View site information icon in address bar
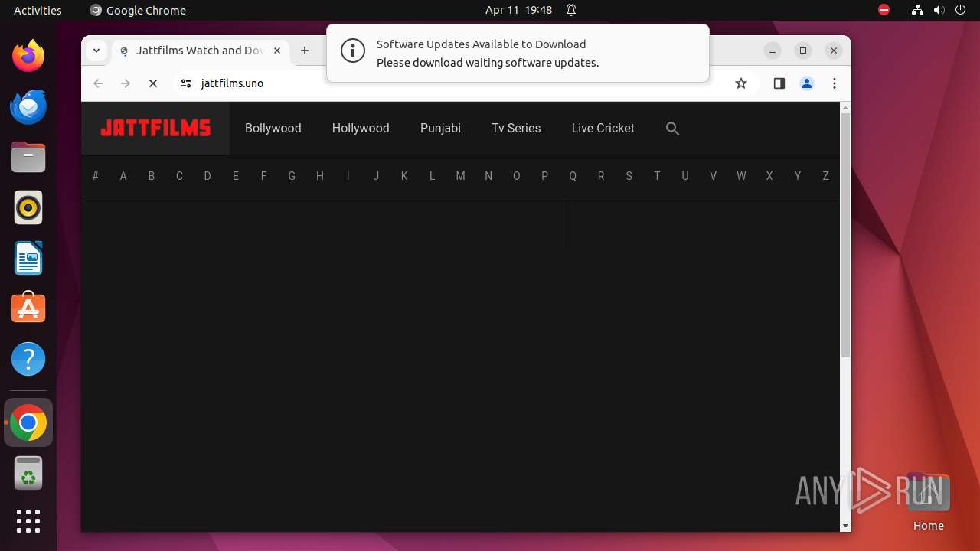 tap(185, 83)
